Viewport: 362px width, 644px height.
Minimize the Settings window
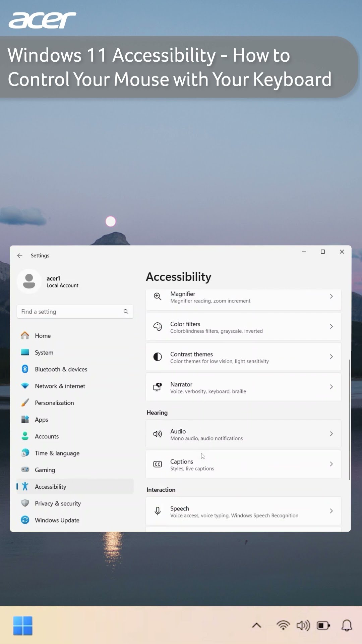304,252
